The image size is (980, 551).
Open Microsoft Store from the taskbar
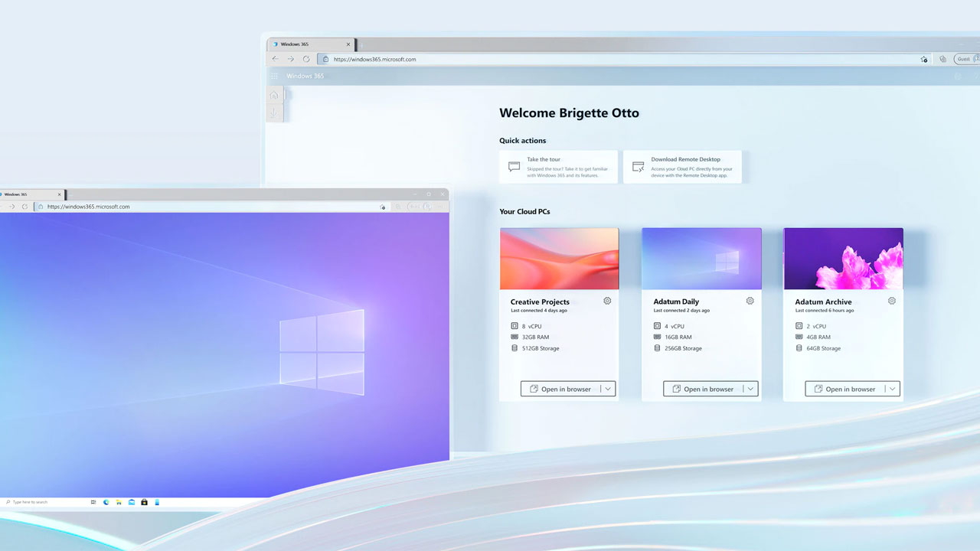click(x=144, y=502)
